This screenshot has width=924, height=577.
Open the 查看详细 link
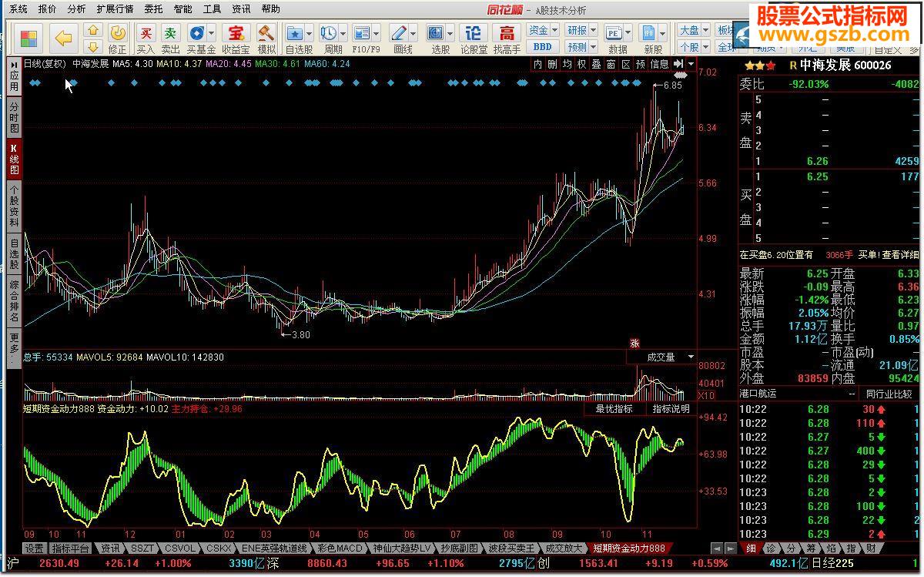tap(901, 254)
